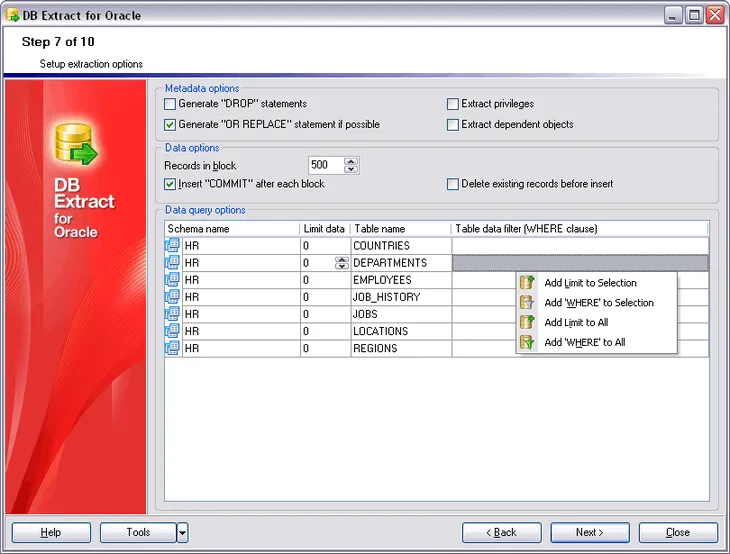Enable Delete existing records before insert

[x=453, y=184]
